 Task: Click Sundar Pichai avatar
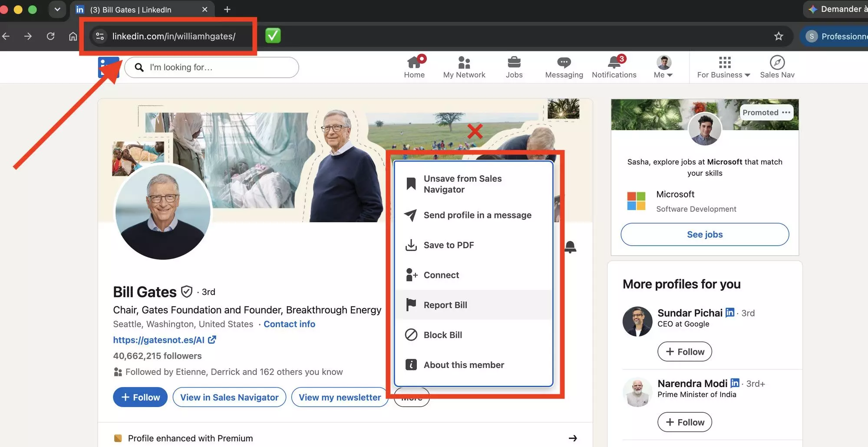tap(637, 322)
